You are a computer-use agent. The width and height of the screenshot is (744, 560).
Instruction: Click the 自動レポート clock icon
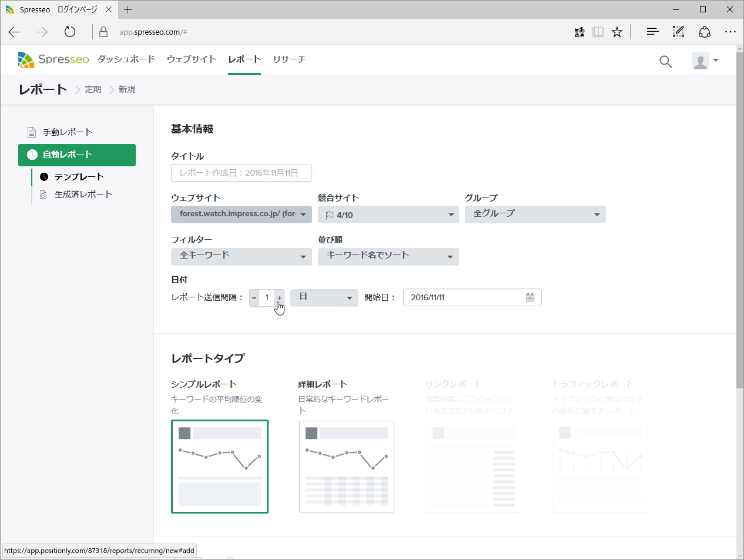point(32,155)
